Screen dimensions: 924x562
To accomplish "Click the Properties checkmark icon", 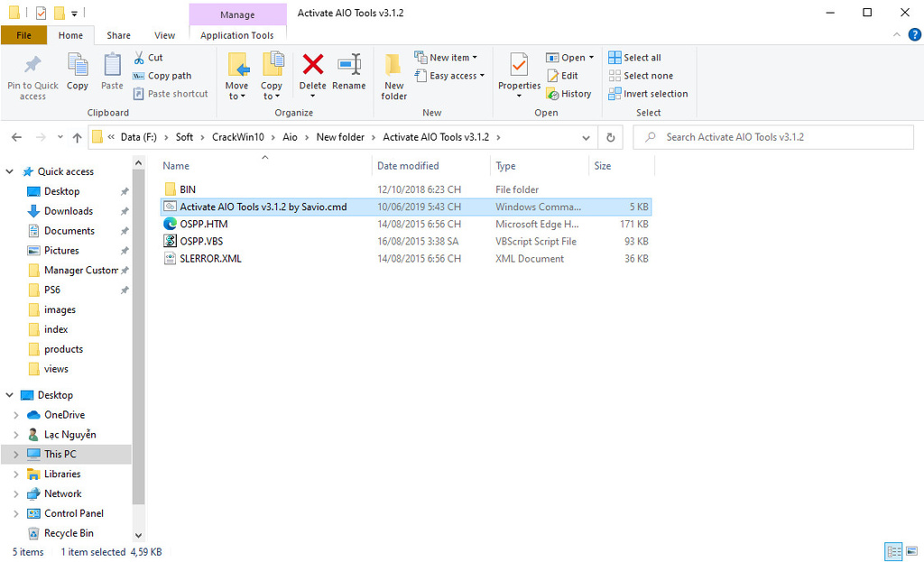I will 519,65.
